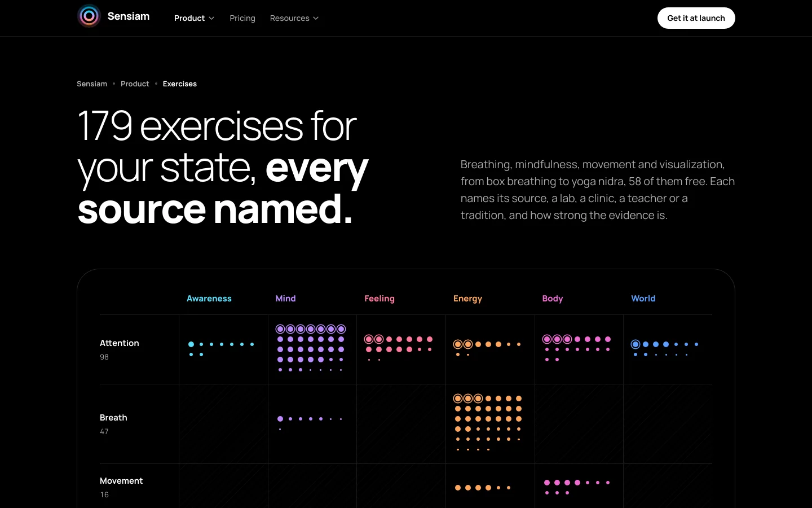The height and width of the screenshot is (508, 812).
Task: Click the Attention count 98
Action: (x=104, y=357)
